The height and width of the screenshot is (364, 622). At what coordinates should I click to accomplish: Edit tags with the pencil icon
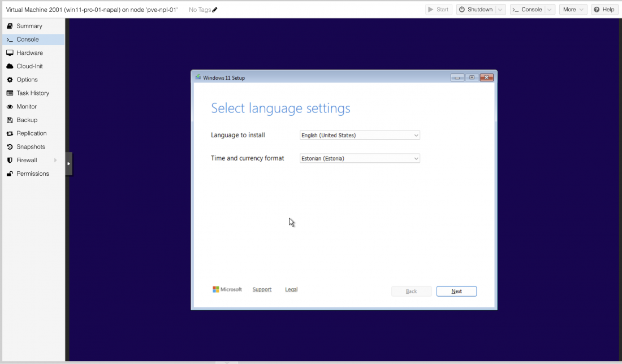215,10
